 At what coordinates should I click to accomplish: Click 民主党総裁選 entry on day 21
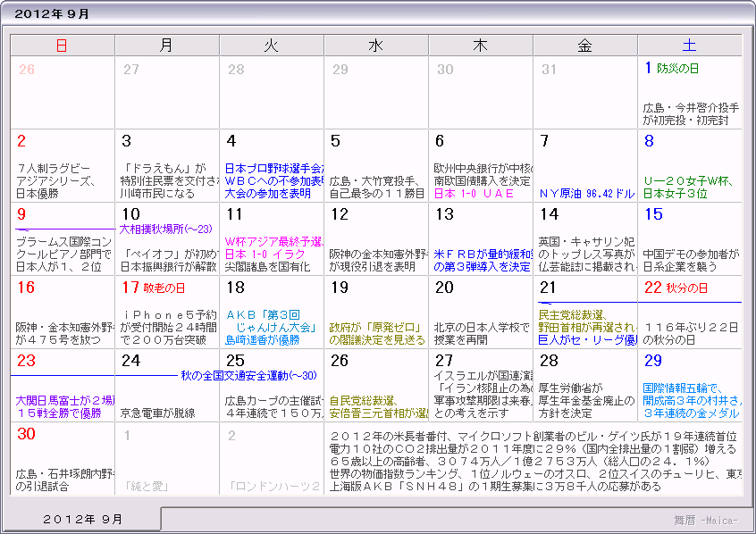[587, 321]
